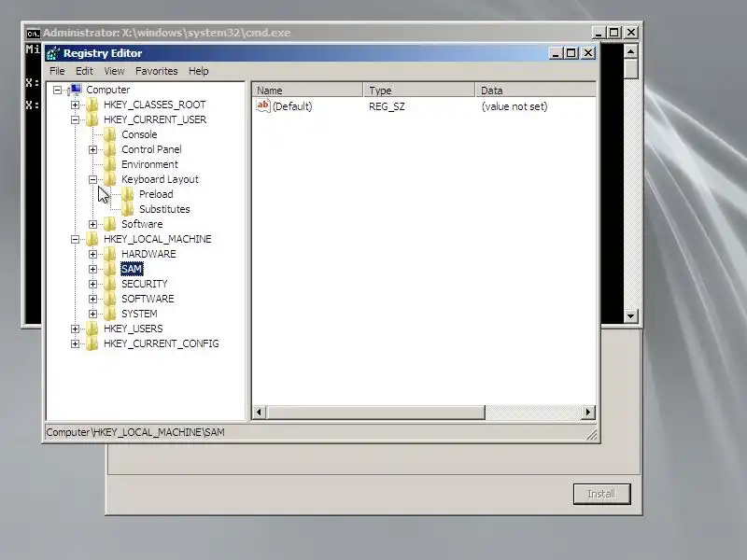Collapse the Computer root node
This screenshot has width=747, height=560.
58,90
